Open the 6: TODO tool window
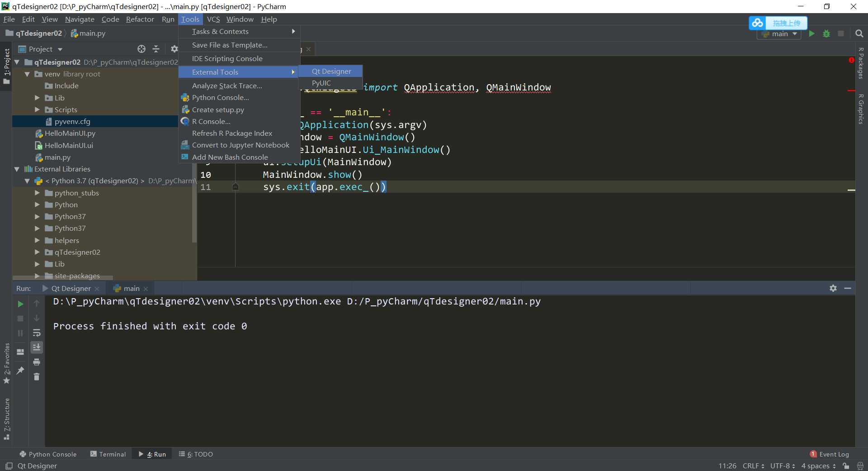The width and height of the screenshot is (868, 471). 196,454
